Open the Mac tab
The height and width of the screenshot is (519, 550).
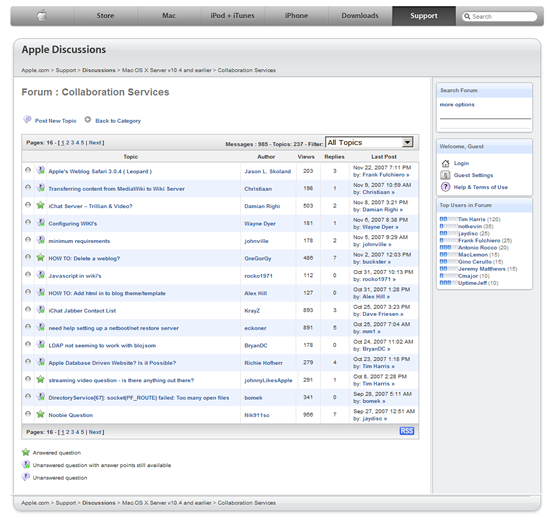[x=169, y=16]
